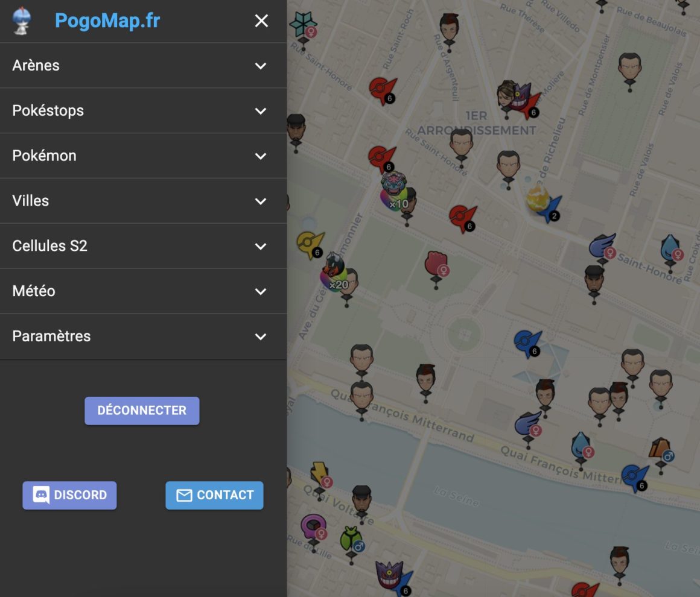Screen dimensions: 700x597
Task: Expand the Météo section
Action: coord(143,291)
